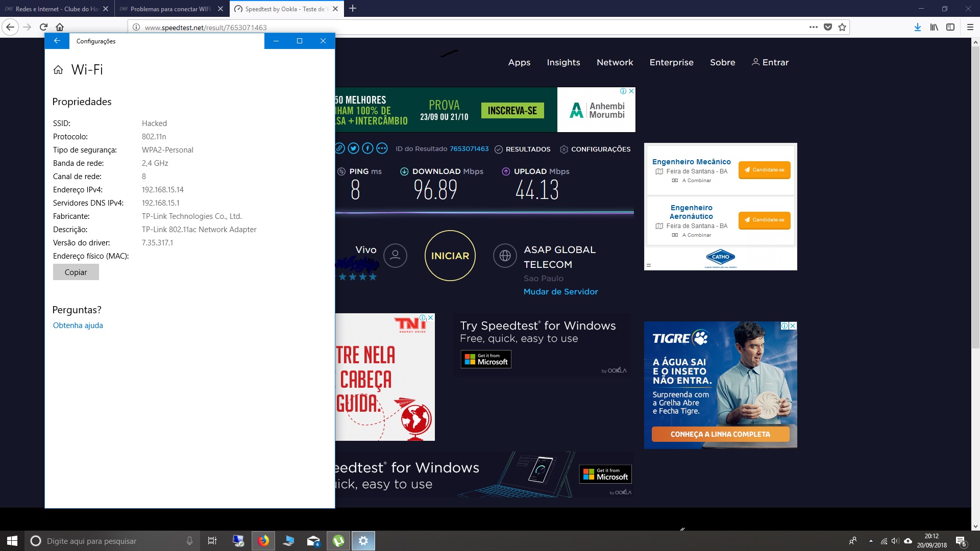Toggle the Firefox sidebar view

pos(950,27)
